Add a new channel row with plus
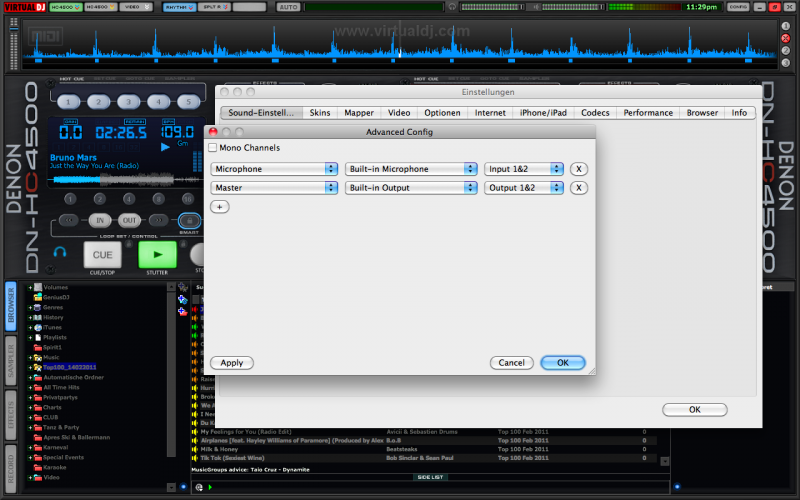The width and height of the screenshot is (800, 500). pos(219,206)
